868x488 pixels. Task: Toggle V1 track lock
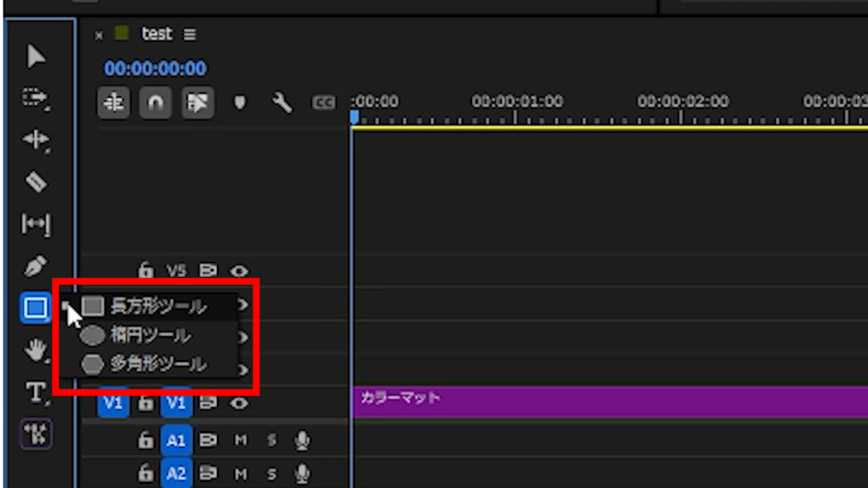click(x=146, y=403)
